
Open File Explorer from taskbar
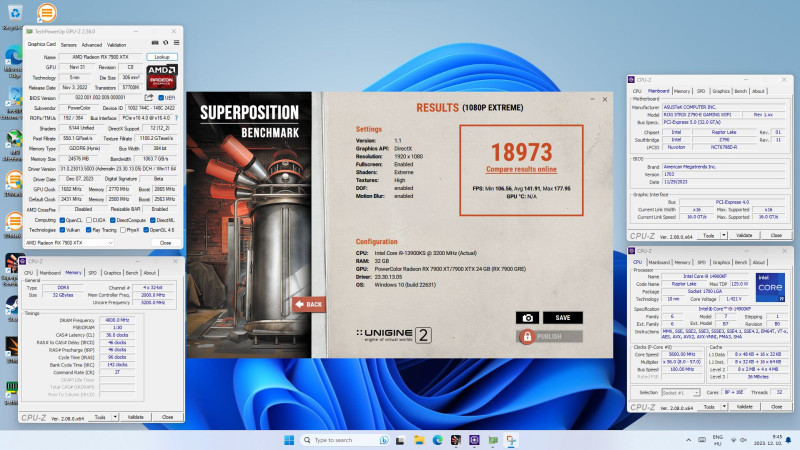point(419,440)
